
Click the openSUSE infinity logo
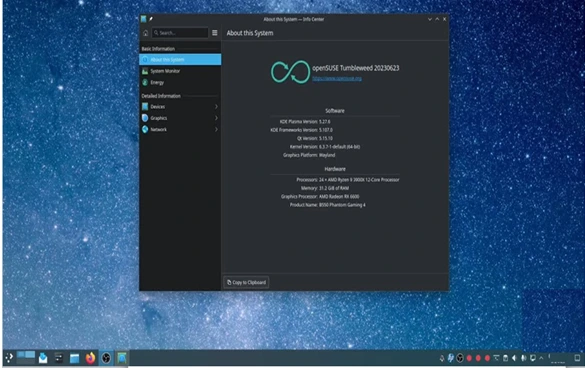point(290,72)
